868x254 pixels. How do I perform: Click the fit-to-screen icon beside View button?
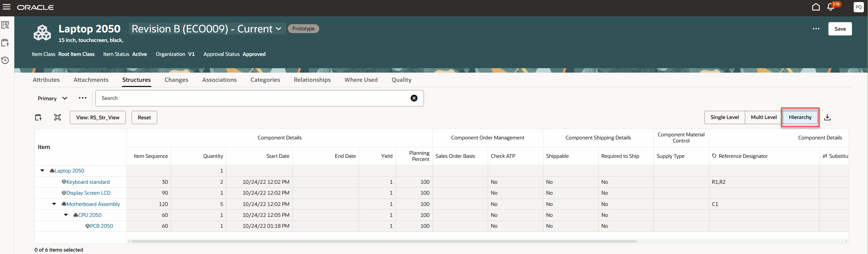pyautogui.click(x=57, y=118)
